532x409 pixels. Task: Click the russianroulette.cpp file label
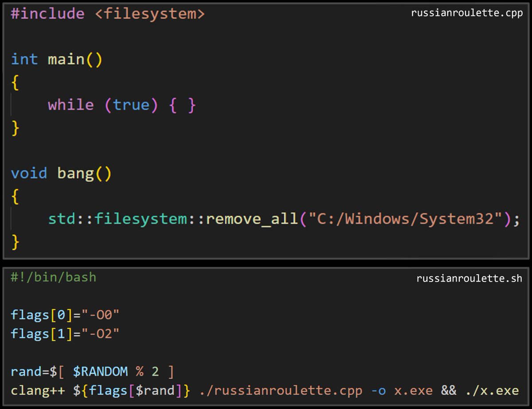(467, 13)
